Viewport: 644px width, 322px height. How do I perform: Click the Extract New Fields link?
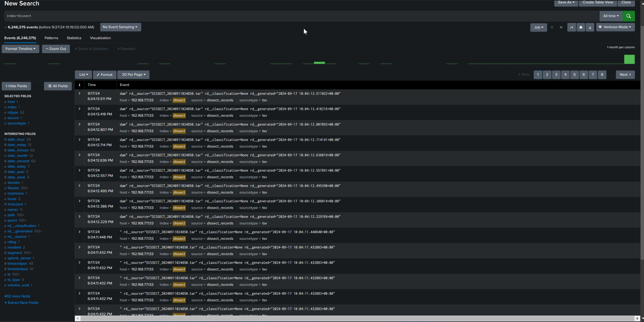[x=22, y=303]
